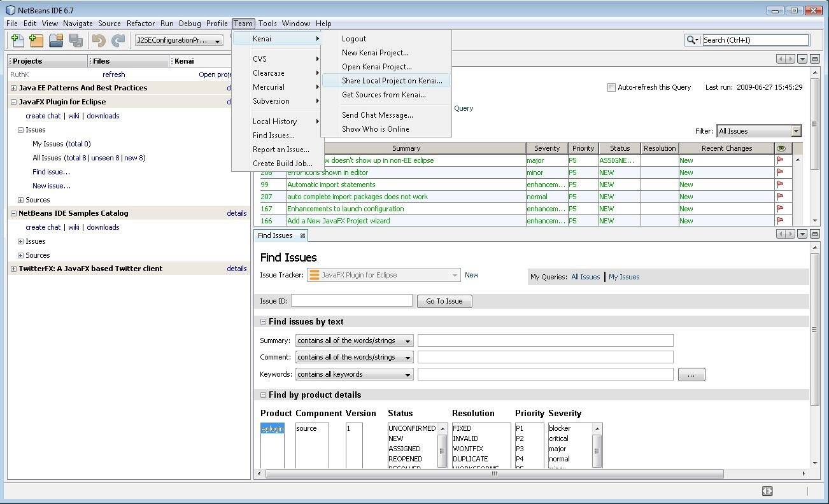829x504 pixels.
Task: Click the flag icon on issue 99 row
Action: pos(780,185)
